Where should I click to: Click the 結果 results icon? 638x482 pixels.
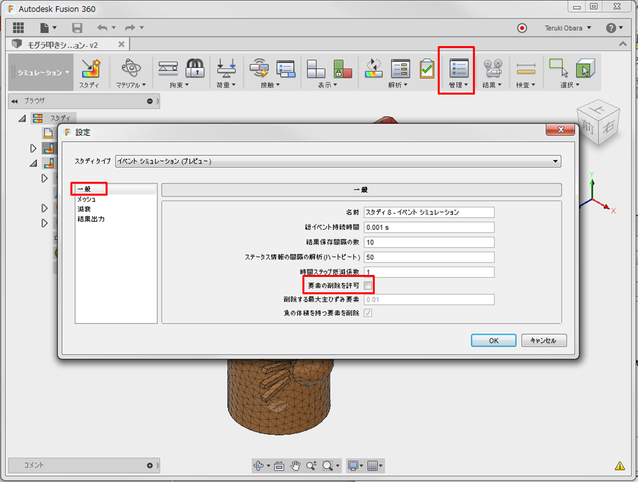(x=493, y=68)
